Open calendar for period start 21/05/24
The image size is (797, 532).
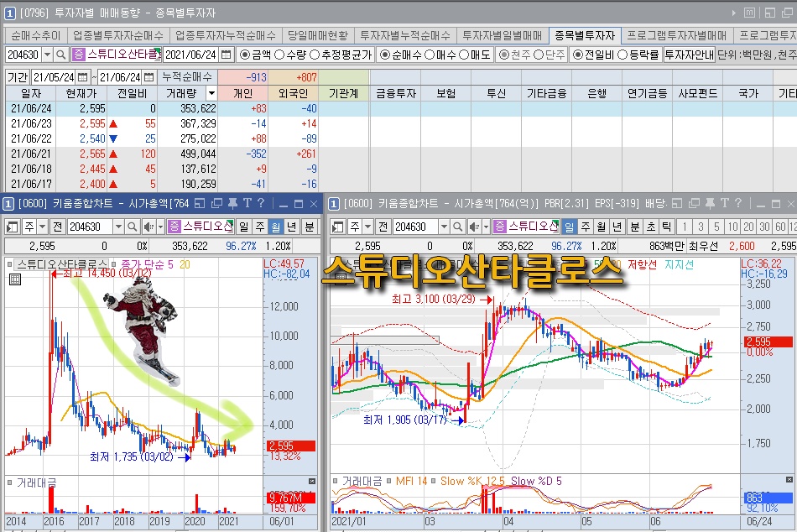click(82, 77)
